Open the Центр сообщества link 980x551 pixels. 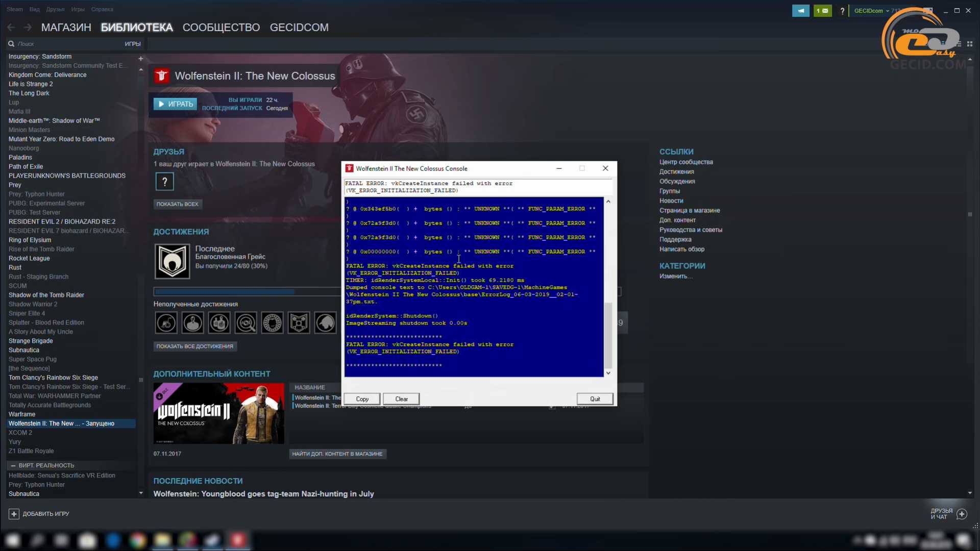686,162
